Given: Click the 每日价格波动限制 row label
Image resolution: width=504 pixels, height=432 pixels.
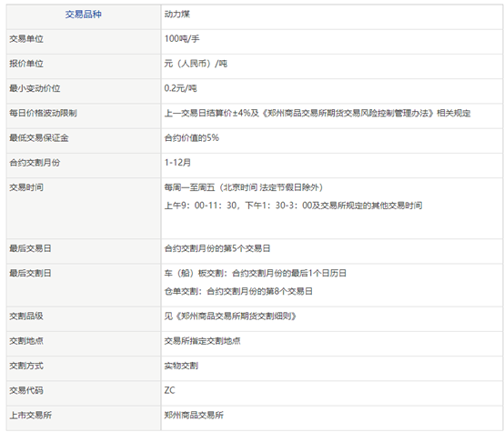Looking at the screenshot, I should tap(43, 113).
